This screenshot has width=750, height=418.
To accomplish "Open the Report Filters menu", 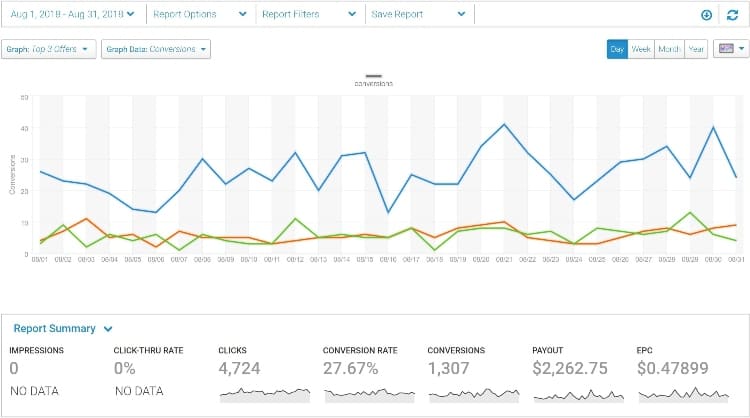I will 307,15.
